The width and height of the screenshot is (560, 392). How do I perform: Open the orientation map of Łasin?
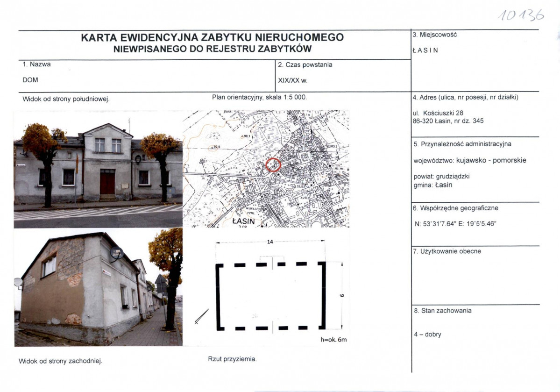point(266,169)
